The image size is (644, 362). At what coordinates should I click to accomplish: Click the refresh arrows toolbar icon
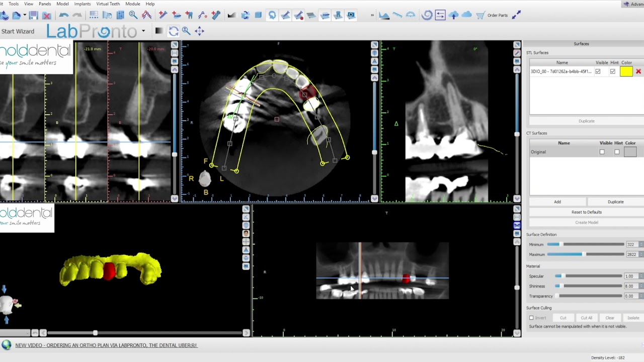coord(245,15)
